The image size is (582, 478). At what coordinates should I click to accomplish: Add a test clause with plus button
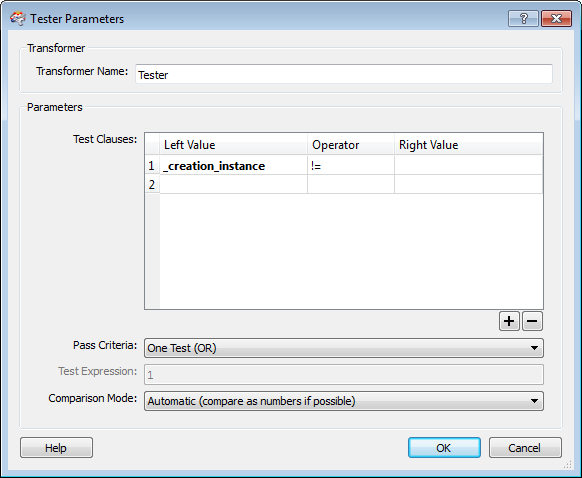point(509,321)
